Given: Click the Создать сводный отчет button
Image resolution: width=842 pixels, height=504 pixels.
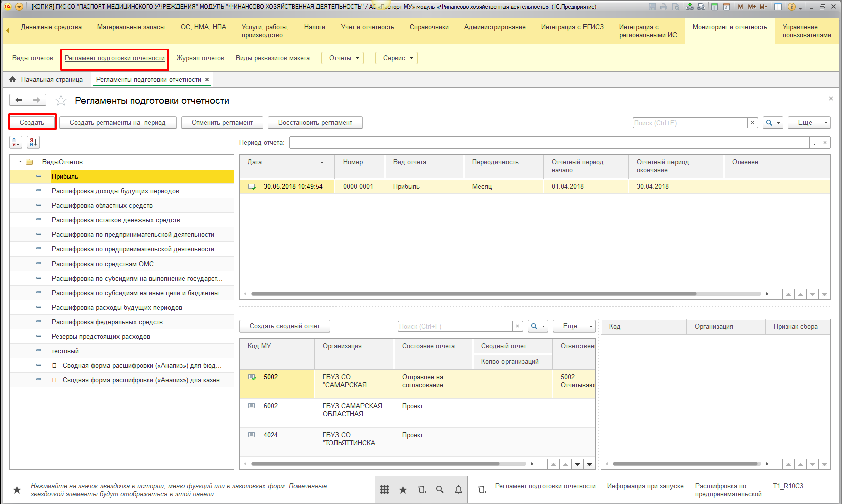Looking at the screenshot, I should click(284, 326).
